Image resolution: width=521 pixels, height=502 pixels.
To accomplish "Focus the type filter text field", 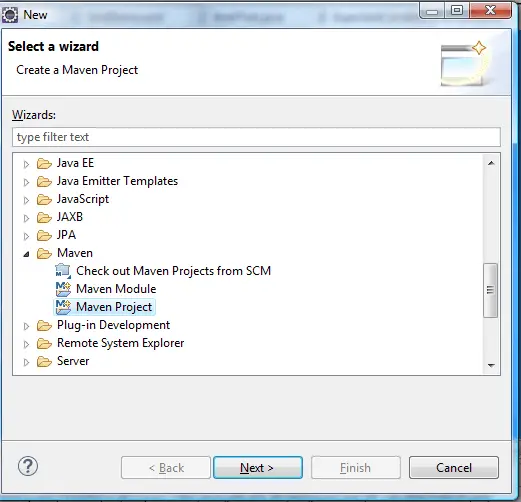I will pyautogui.click(x=256, y=137).
